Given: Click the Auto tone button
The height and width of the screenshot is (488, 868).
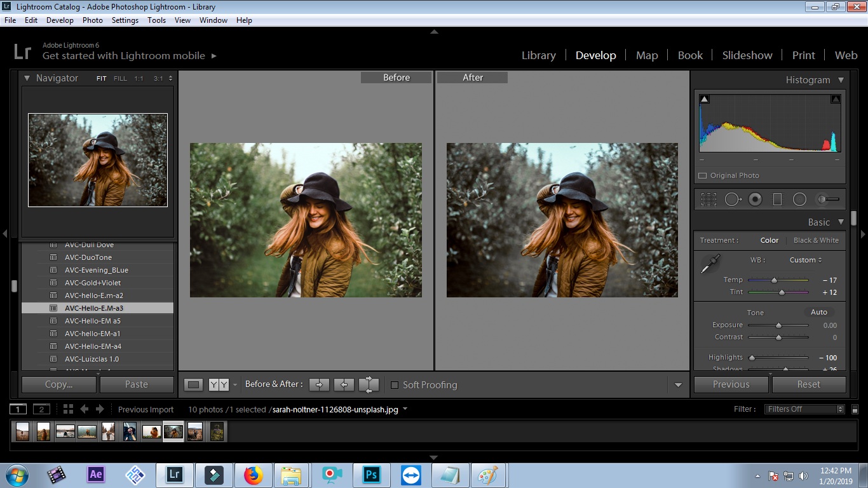Looking at the screenshot, I should (819, 312).
